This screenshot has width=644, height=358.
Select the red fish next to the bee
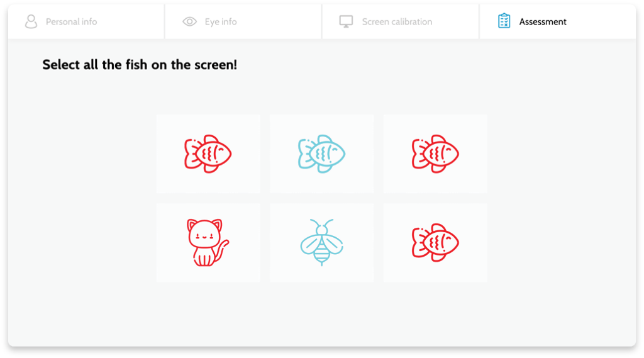click(x=435, y=242)
